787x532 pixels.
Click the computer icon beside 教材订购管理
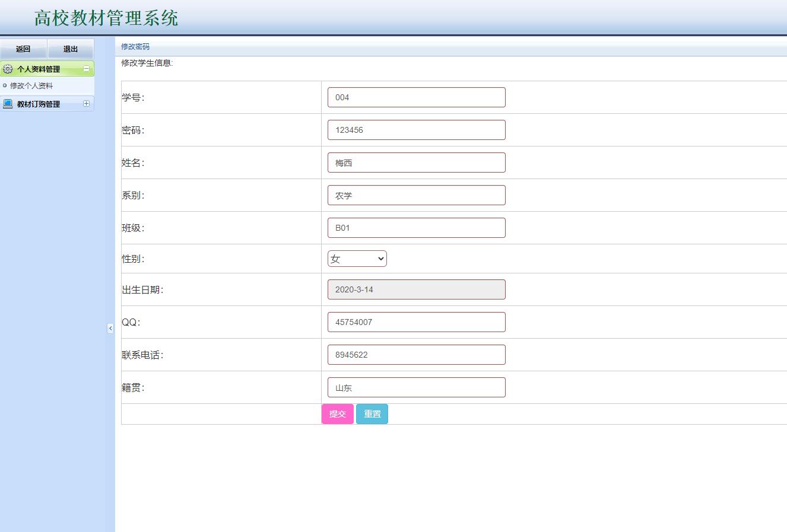7,104
